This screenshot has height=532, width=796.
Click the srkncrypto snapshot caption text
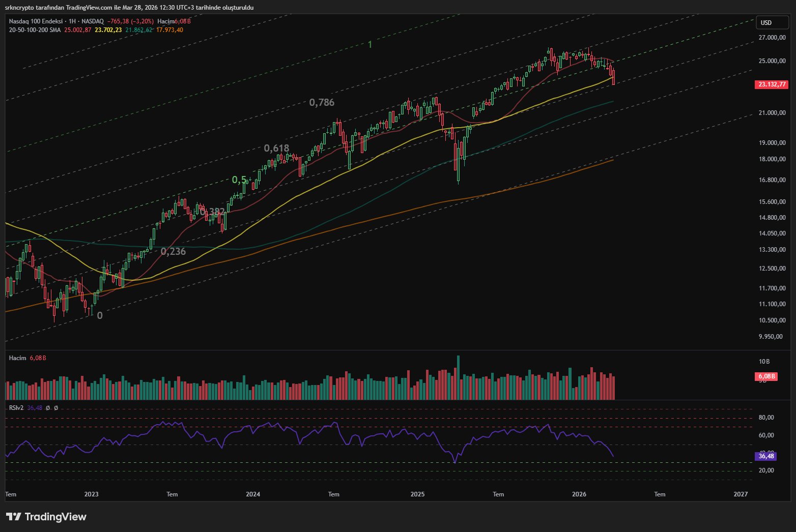129,8
